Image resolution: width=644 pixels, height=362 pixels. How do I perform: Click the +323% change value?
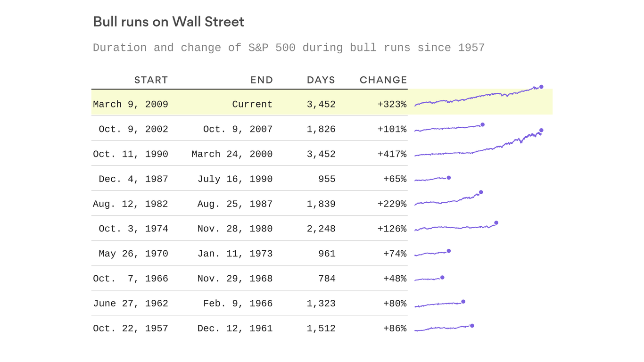[x=392, y=104]
